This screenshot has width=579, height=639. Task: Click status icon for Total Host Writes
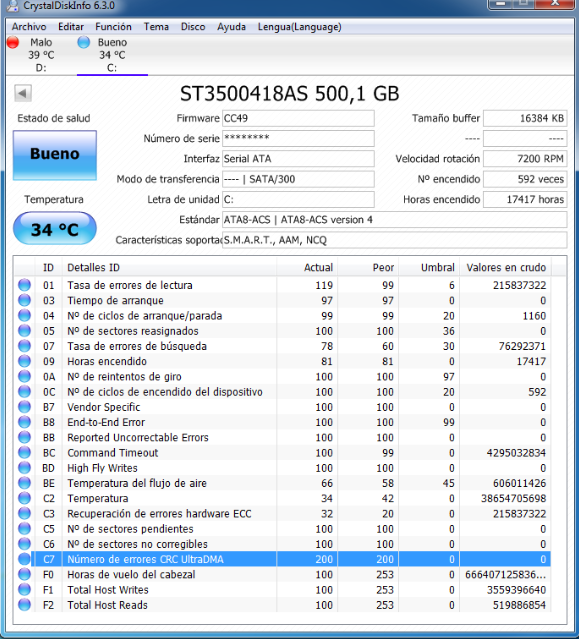(x=24, y=589)
